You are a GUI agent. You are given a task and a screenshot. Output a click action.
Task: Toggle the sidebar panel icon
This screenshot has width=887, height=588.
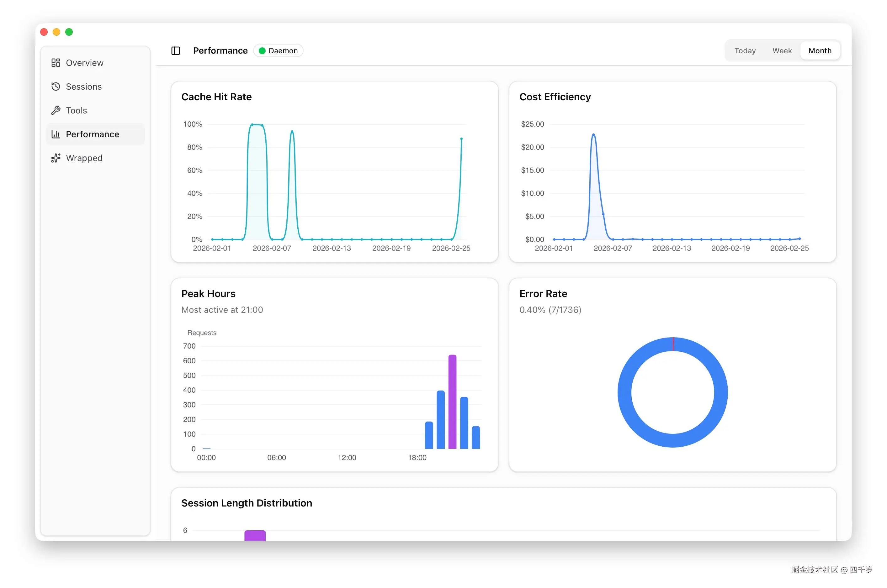tap(176, 51)
